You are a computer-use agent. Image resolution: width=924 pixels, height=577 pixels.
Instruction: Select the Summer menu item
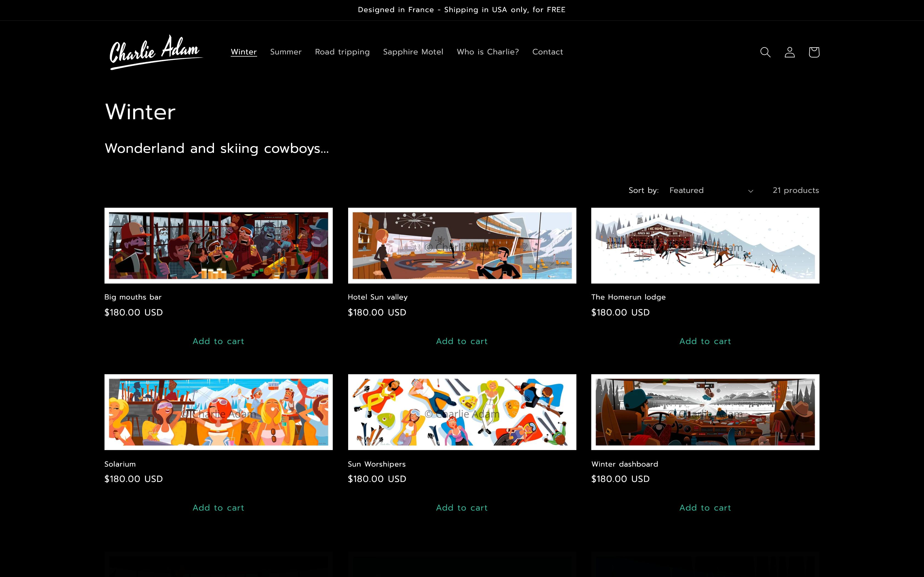coord(286,52)
